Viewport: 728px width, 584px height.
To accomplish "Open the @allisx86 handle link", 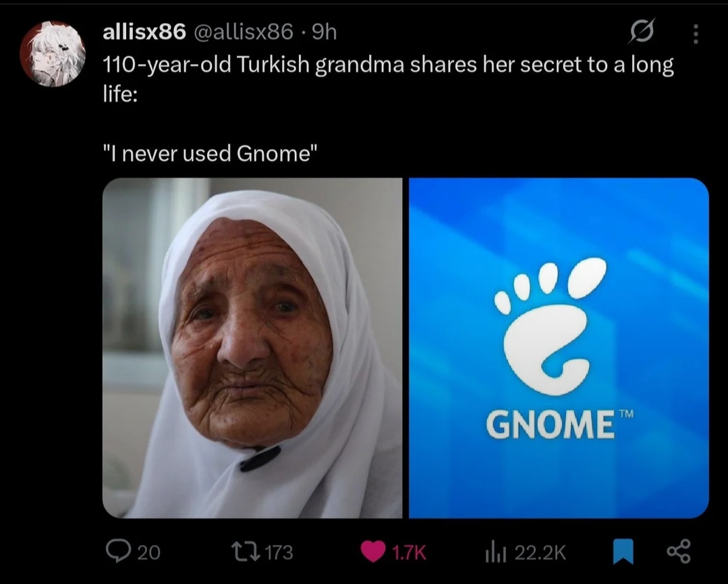I will click(x=243, y=32).
